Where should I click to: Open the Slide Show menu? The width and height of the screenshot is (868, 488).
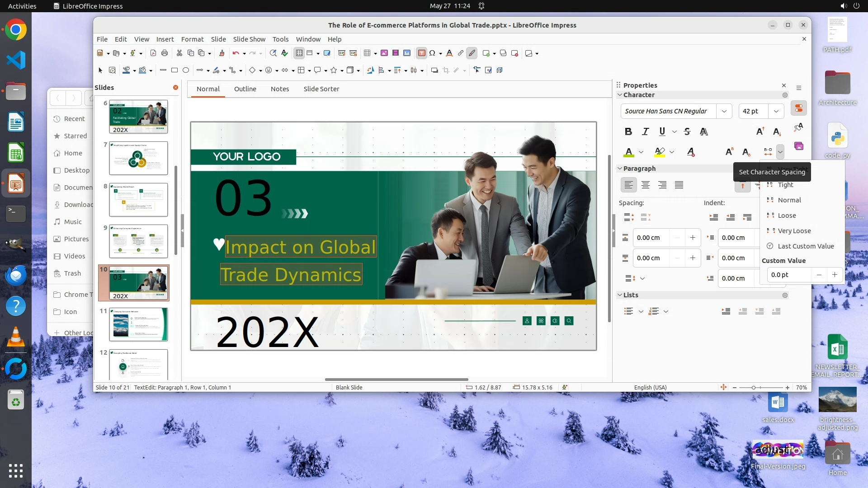pyautogui.click(x=249, y=39)
